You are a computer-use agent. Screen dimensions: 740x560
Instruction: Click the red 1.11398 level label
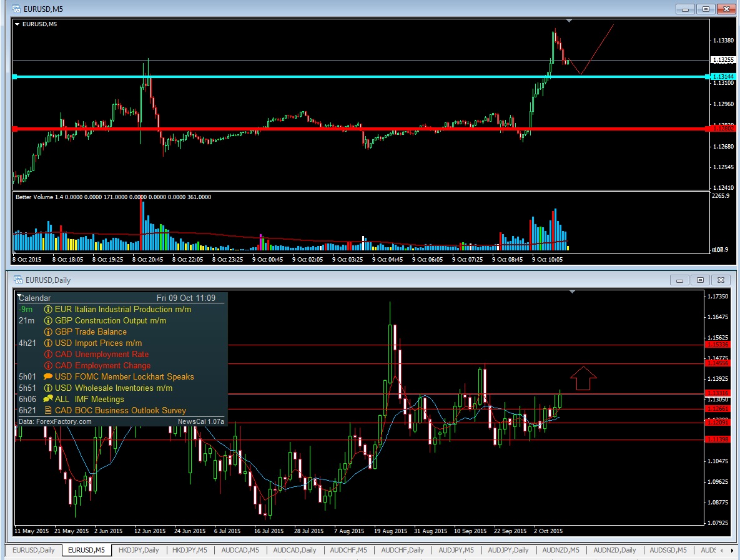click(x=718, y=440)
